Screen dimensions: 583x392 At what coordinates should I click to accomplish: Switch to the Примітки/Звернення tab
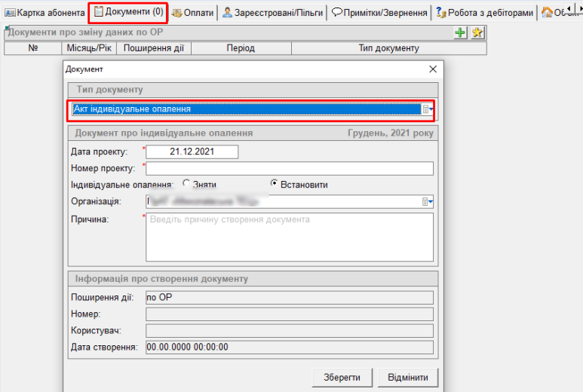[x=379, y=13]
